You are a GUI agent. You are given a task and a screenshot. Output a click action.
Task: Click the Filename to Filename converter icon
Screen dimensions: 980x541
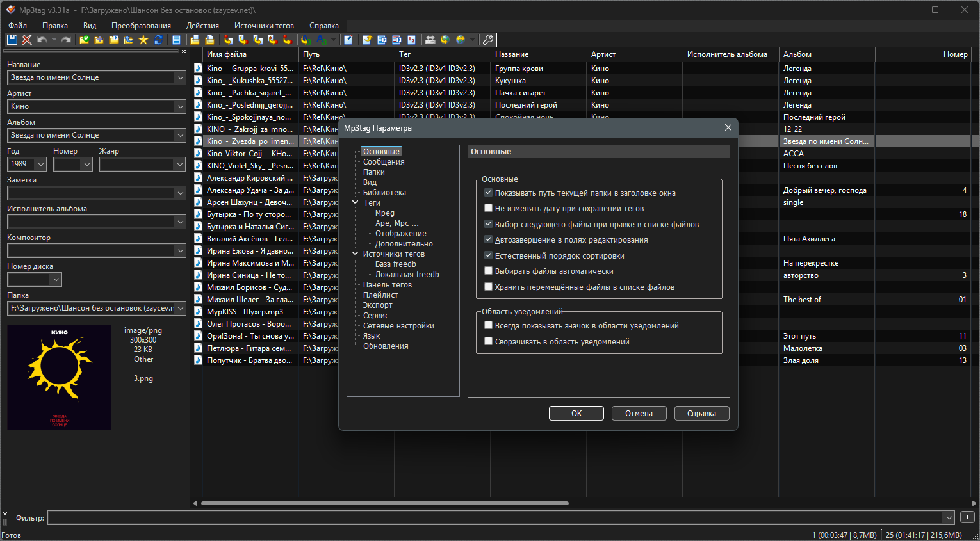258,40
